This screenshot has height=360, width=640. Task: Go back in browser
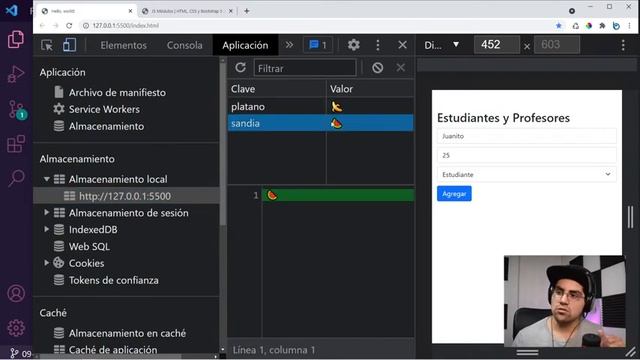coord(42,26)
